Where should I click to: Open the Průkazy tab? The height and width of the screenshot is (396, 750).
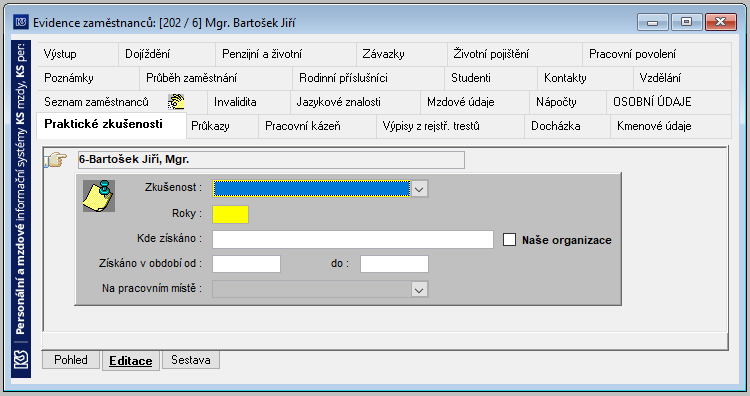(222, 126)
